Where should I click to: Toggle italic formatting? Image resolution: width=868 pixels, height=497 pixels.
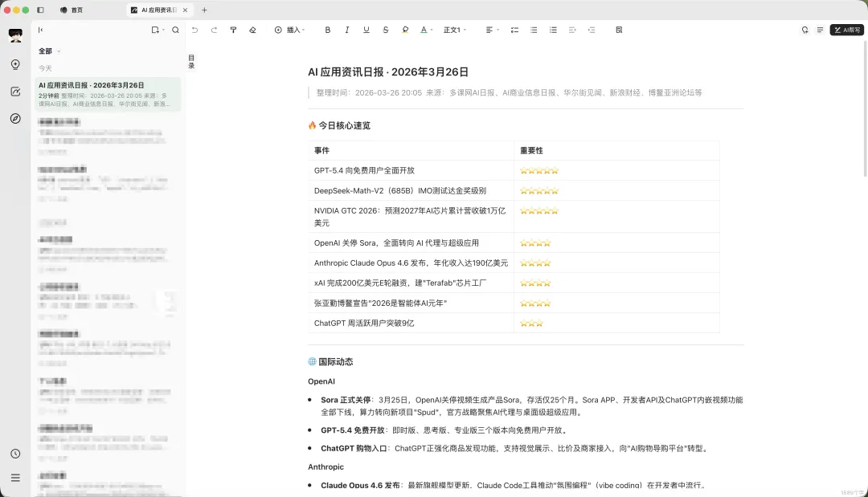pyautogui.click(x=347, y=30)
